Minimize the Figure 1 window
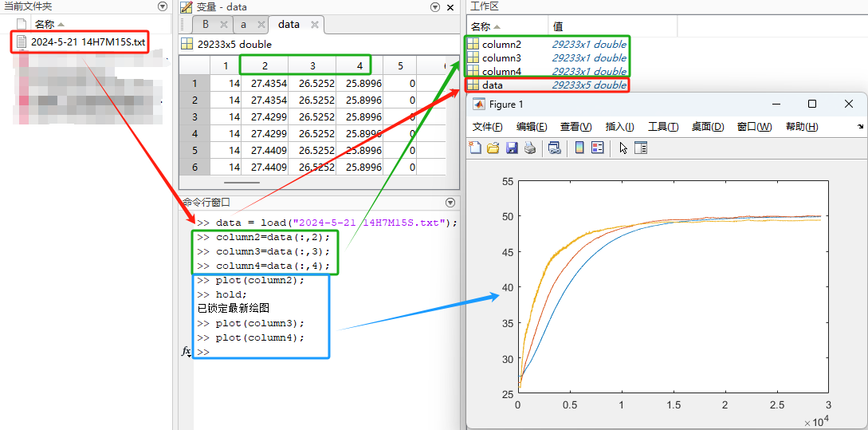The height and width of the screenshot is (430, 868). (777, 105)
